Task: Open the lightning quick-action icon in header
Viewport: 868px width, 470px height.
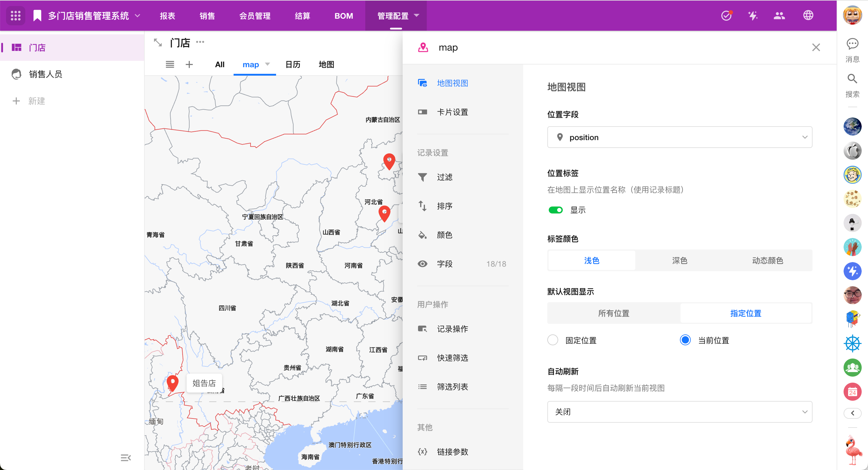Action: 753,15
